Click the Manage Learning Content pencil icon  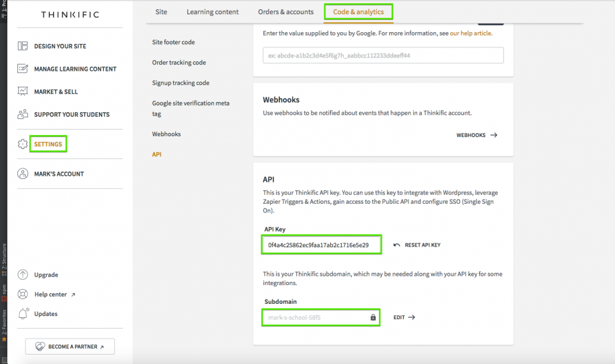coord(23,69)
